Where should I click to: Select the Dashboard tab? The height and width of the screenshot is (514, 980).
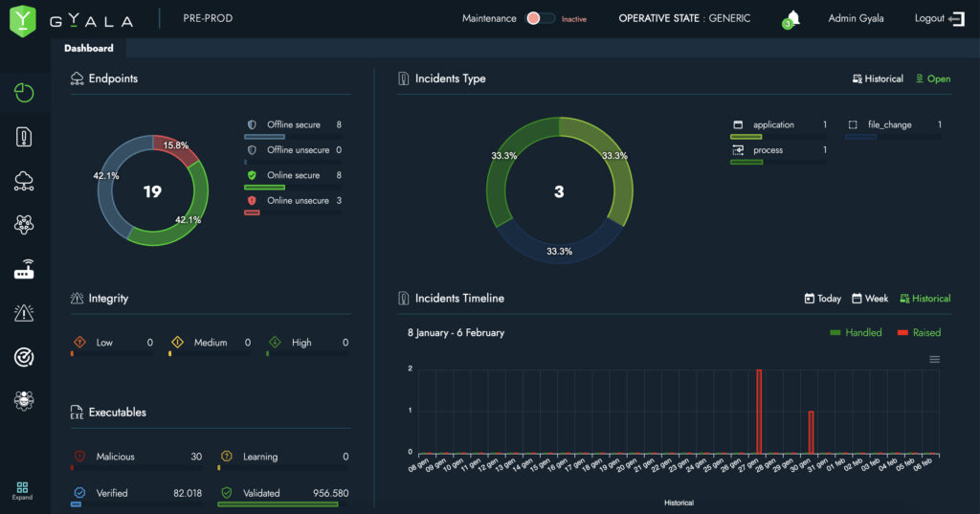(x=88, y=48)
